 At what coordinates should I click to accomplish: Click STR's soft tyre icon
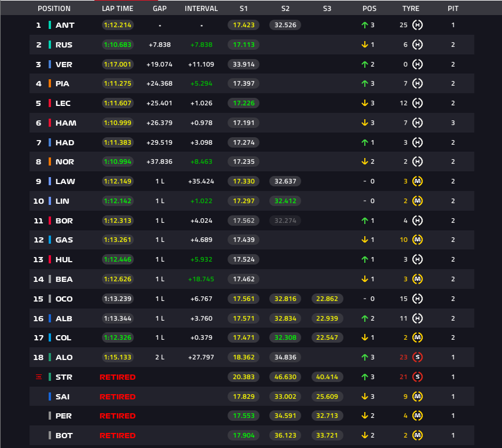tap(417, 377)
